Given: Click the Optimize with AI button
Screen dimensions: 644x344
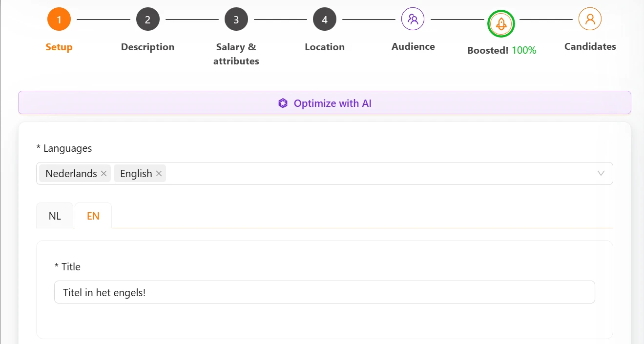Looking at the screenshot, I should click(325, 102).
